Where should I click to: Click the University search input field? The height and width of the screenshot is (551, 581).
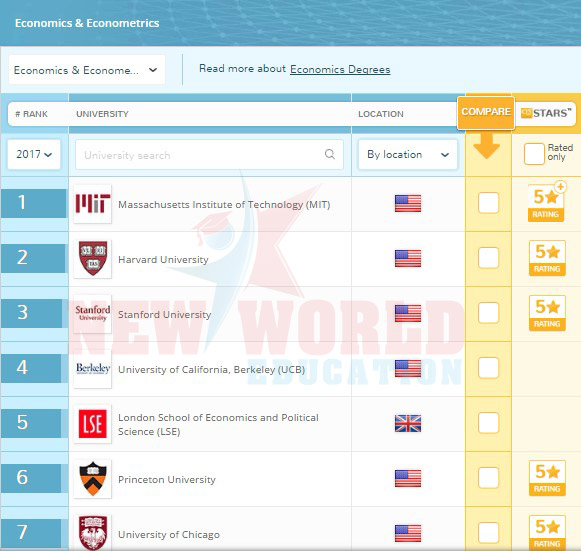209,155
